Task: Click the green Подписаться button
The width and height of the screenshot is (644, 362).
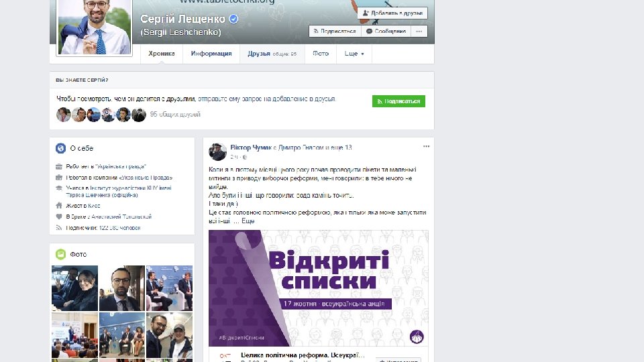Action: point(398,101)
